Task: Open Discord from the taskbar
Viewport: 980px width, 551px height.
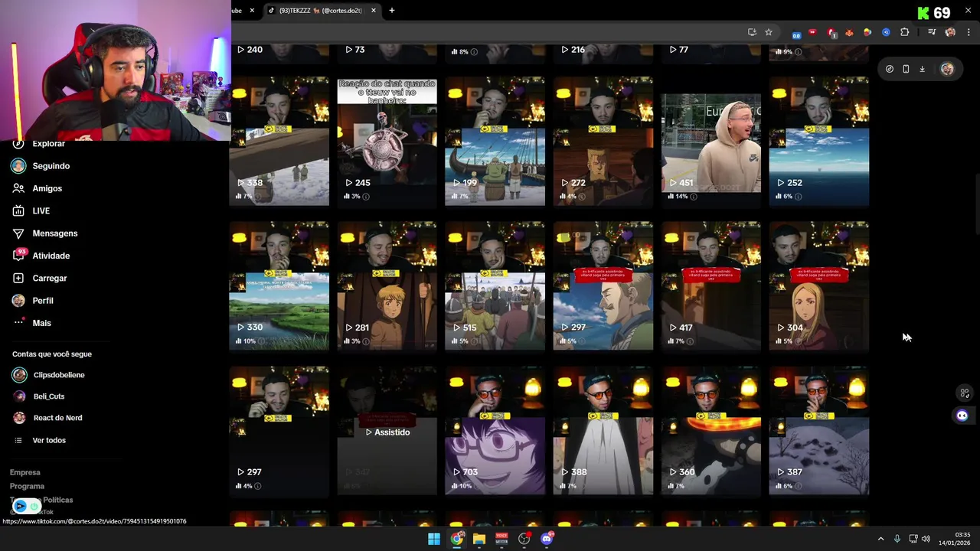Action: [547, 539]
